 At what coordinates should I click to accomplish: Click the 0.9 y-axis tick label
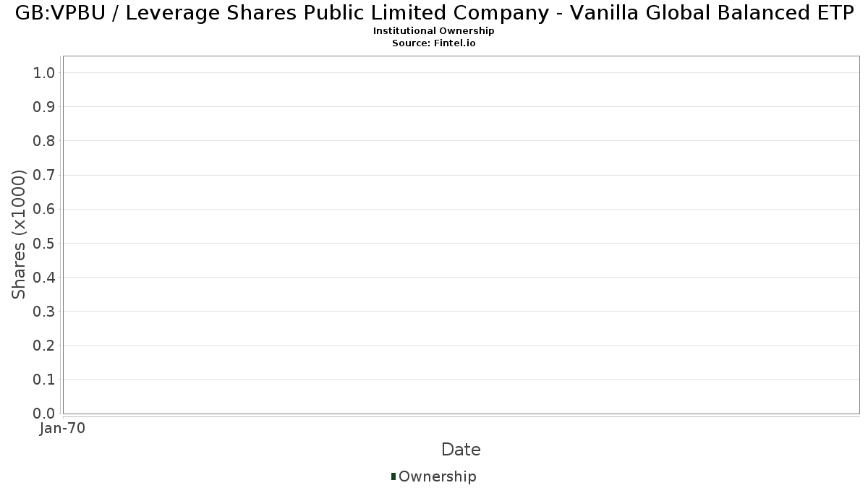(x=44, y=107)
